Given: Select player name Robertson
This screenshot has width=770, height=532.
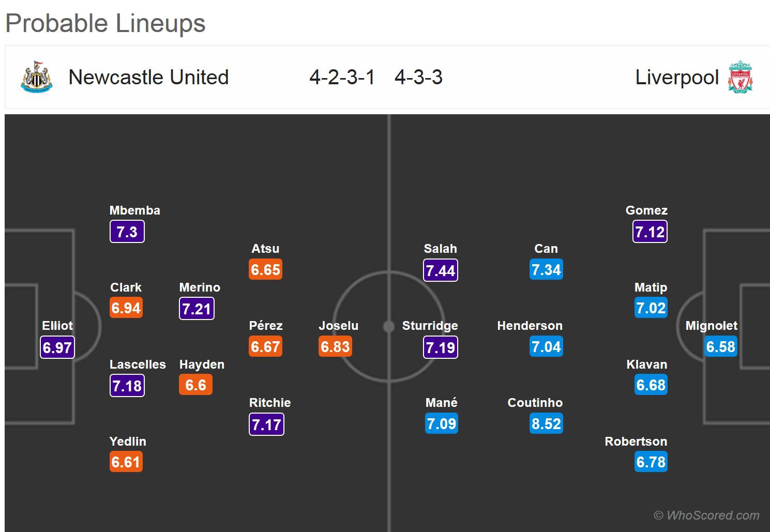Looking at the screenshot, I should [x=636, y=442].
